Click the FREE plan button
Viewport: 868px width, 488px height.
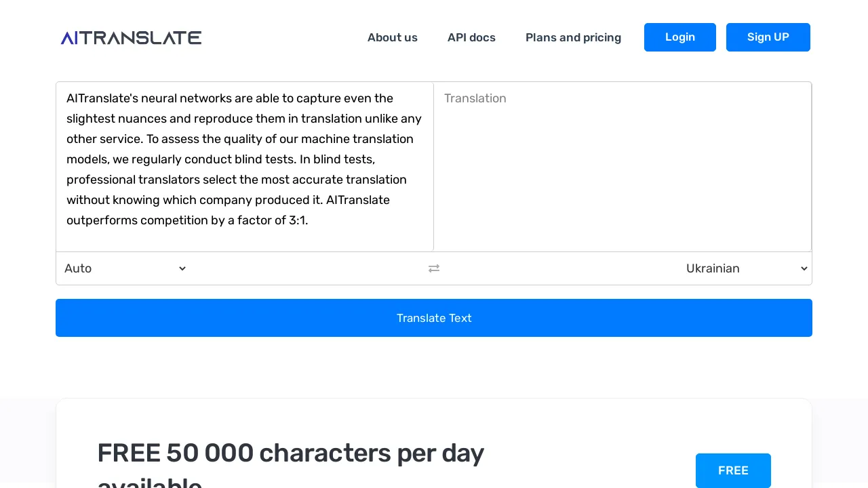tap(733, 470)
